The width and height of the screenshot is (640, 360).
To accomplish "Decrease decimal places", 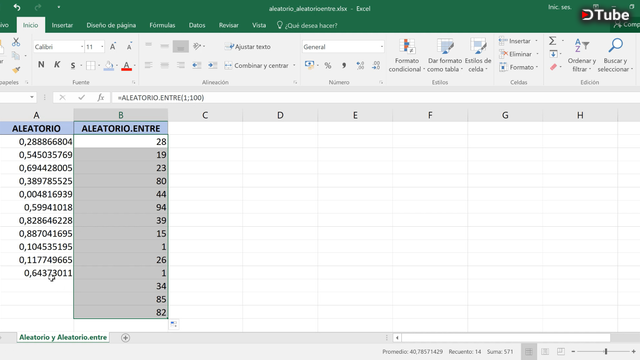I will click(x=376, y=65).
